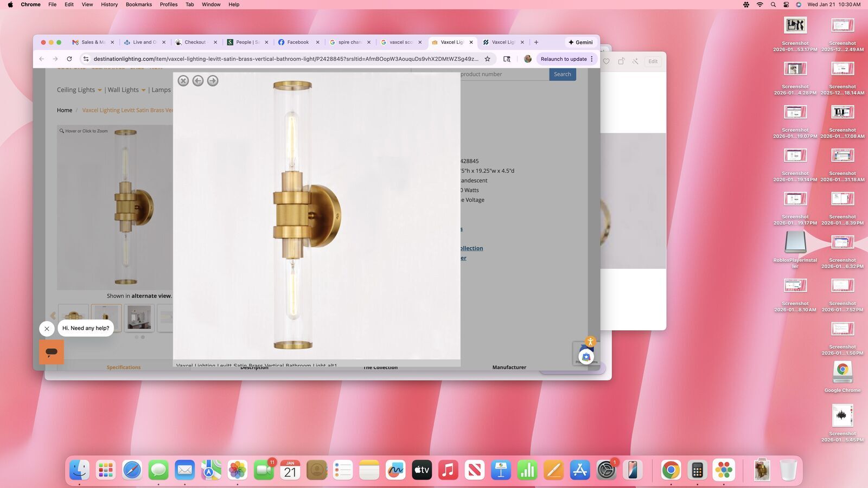The height and width of the screenshot is (488, 868).
Task: Open Gemini in Chrome
Action: [x=580, y=42]
